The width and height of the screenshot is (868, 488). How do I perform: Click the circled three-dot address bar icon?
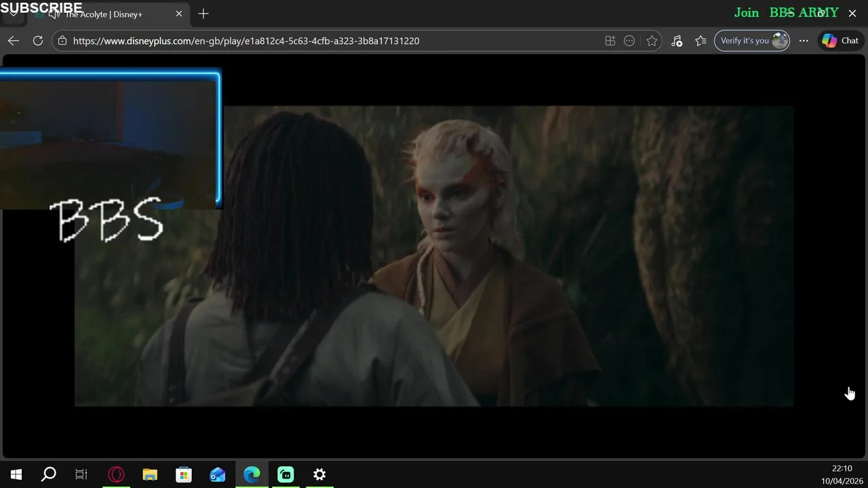click(629, 41)
